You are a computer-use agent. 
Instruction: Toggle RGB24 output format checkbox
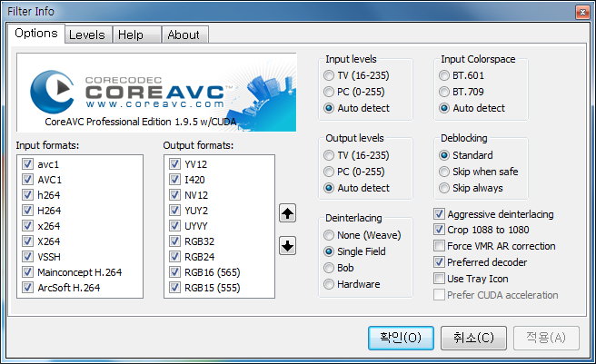pyautogui.click(x=174, y=257)
